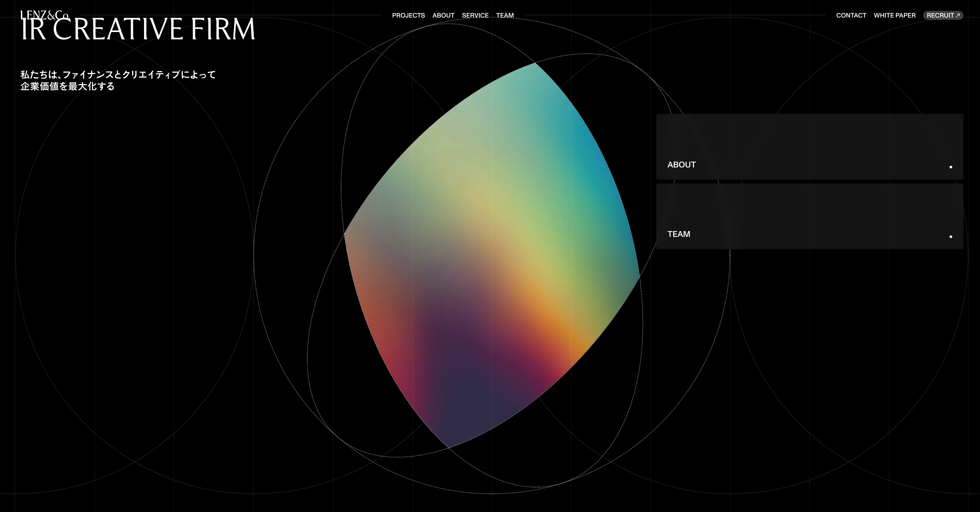Click the tagline line 企業価値を最大化する

(x=67, y=86)
